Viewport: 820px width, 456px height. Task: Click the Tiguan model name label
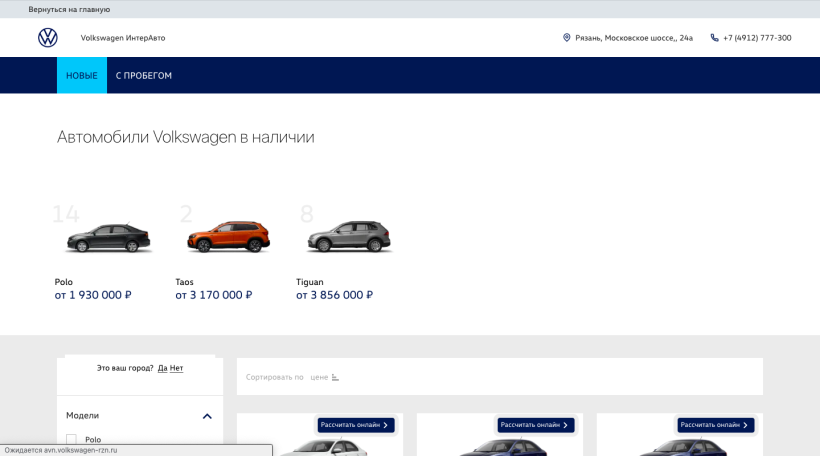[x=310, y=282]
